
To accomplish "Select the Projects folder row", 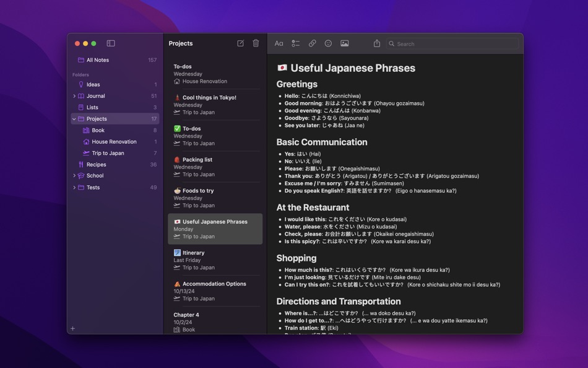I will [115, 119].
